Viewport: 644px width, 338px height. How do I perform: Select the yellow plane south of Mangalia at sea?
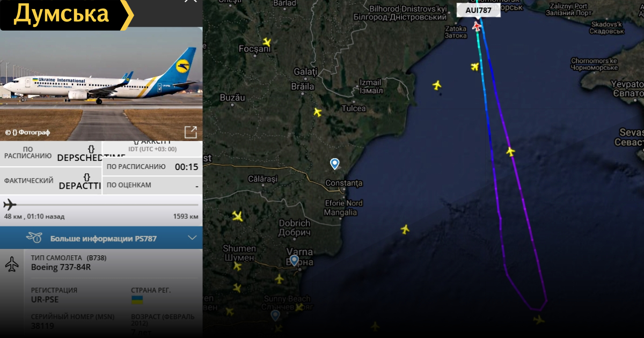pyautogui.click(x=405, y=229)
